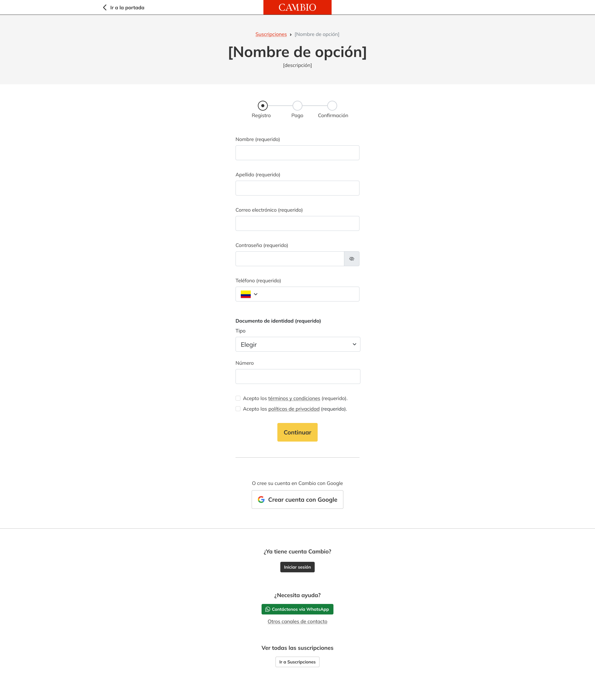Click the Iniciar sesión button
The image size is (595, 700).
[x=297, y=567]
